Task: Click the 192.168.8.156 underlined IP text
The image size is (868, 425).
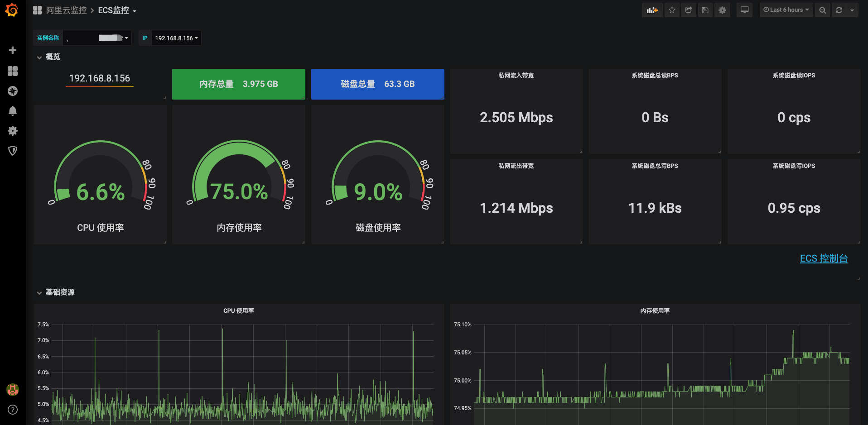Action: click(x=100, y=78)
